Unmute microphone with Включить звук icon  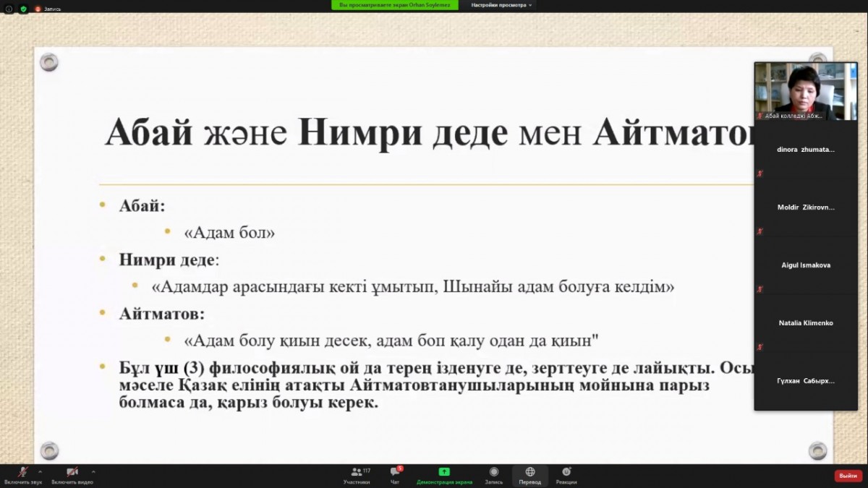point(23,472)
